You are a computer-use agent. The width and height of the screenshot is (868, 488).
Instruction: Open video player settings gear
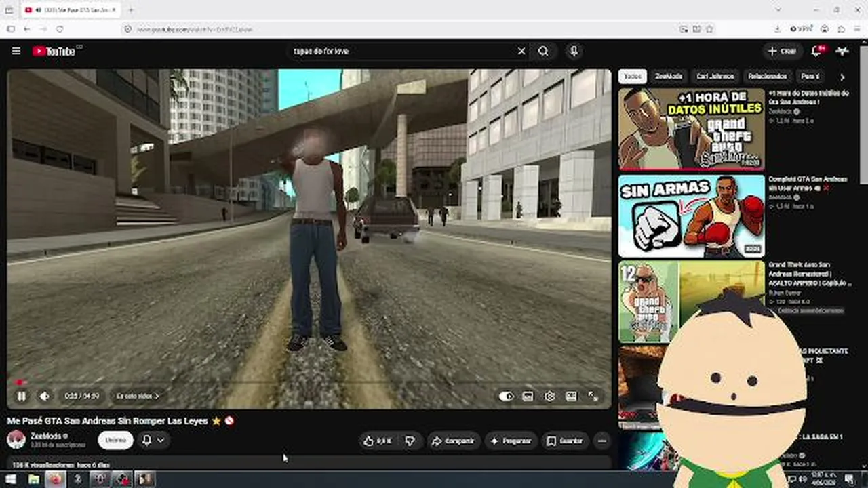pyautogui.click(x=549, y=396)
